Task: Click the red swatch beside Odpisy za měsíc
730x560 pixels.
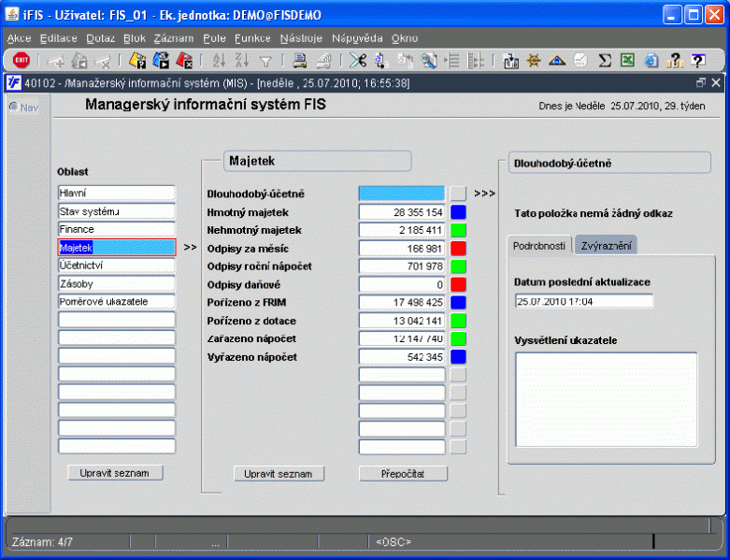Action: [x=458, y=248]
